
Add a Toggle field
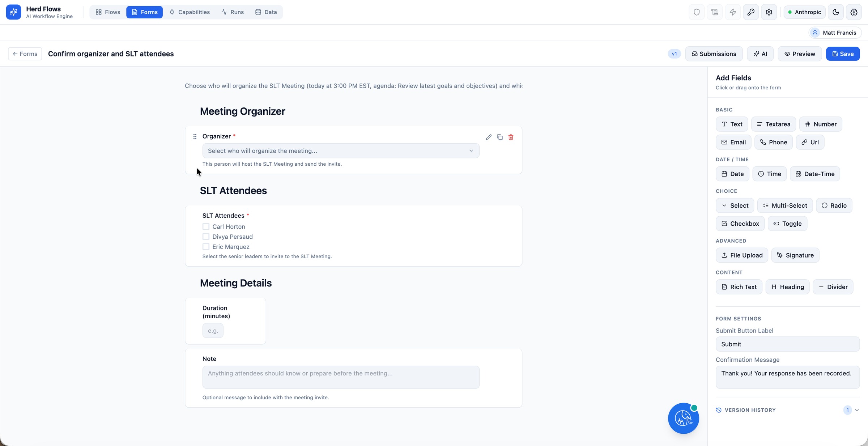point(787,224)
